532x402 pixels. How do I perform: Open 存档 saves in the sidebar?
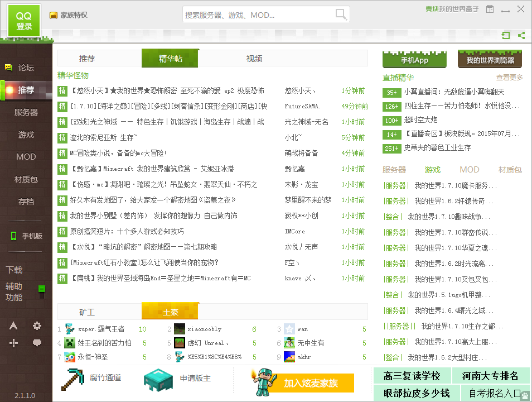pos(26,202)
